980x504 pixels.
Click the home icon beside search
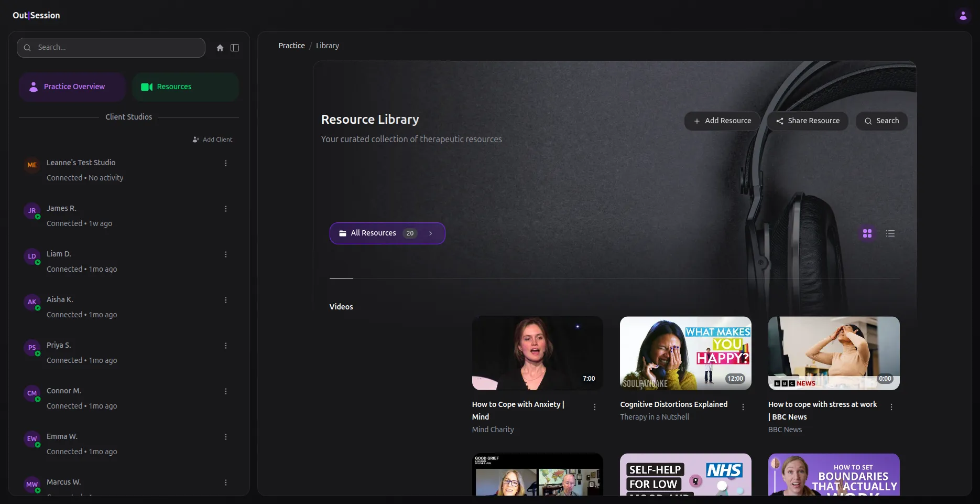[x=220, y=48]
